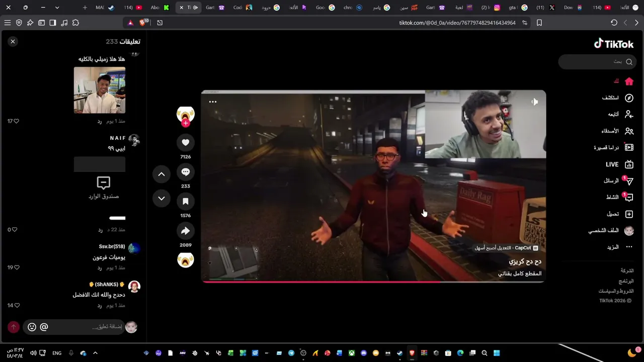
Task: Open N A I F commenter's avatar
Action: point(134,140)
